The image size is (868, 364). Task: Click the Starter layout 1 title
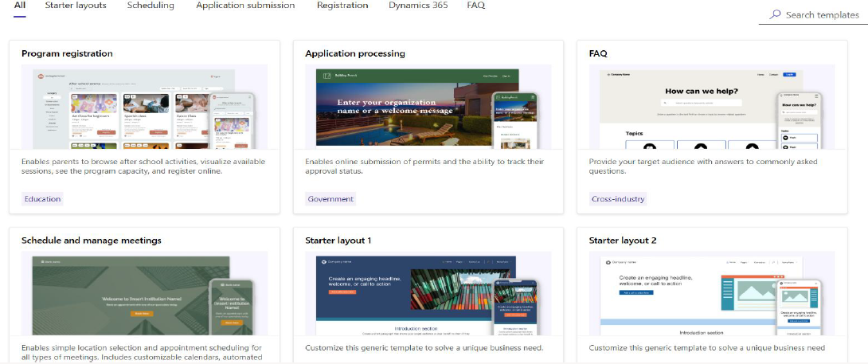pos(338,241)
